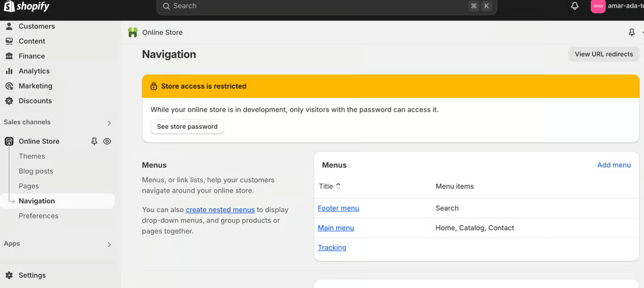Open the Footer menu link
The width and height of the screenshot is (644, 288).
339,208
